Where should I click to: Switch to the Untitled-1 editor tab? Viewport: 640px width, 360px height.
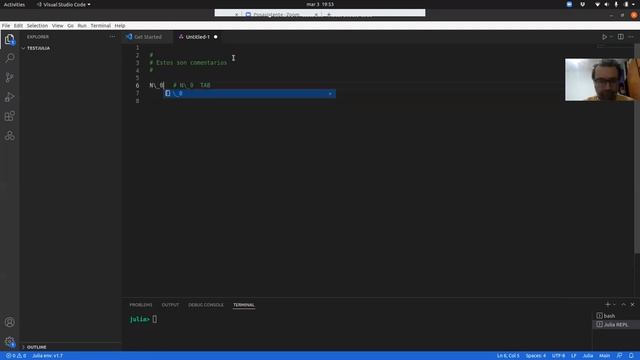(x=198, y=37)
